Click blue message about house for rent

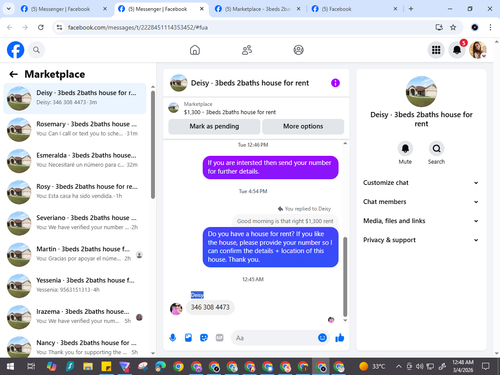(270, 247)
